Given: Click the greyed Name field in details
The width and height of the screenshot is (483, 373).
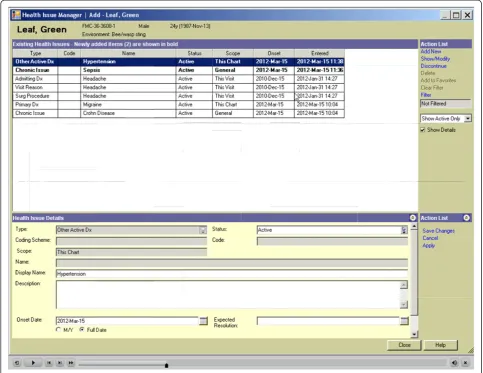Looking at the screenshot, I should (232, 263).
